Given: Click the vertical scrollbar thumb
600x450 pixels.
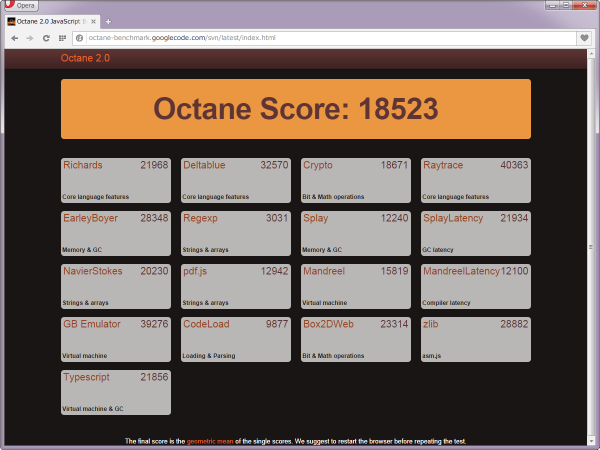Looking at the screenshot, I should point(591,247).
